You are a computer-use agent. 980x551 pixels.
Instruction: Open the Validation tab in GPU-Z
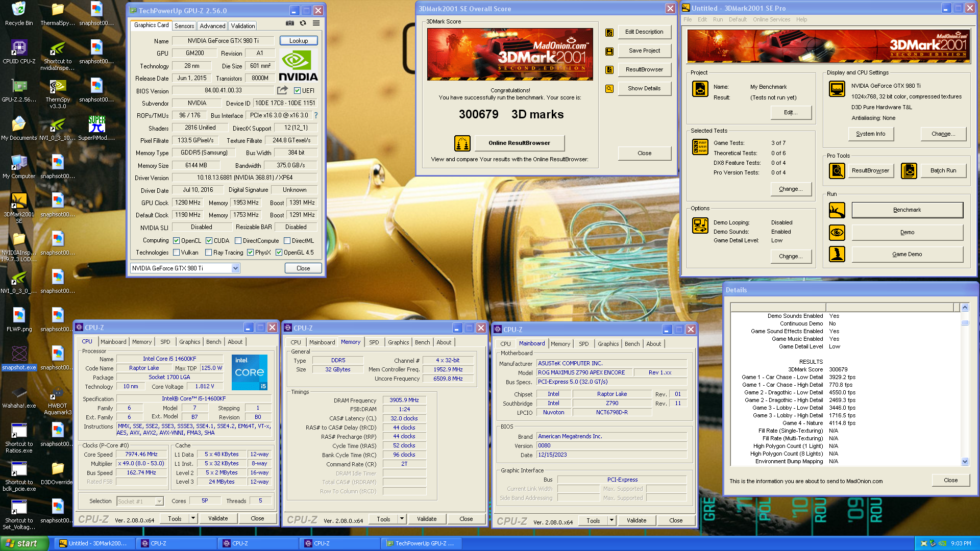click(242, 26)
